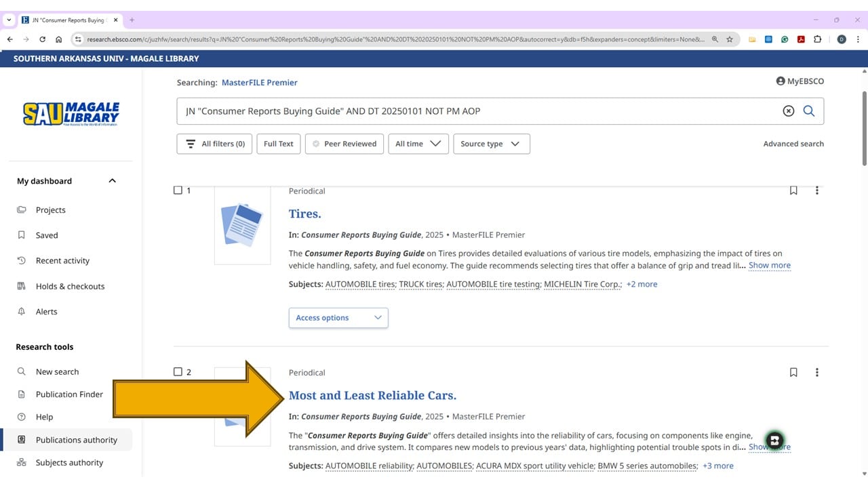Viewport: 868px width, 488px height.
Task: Open Holds & checkouts
Action: pyautogui.click(x=70, y=286)
